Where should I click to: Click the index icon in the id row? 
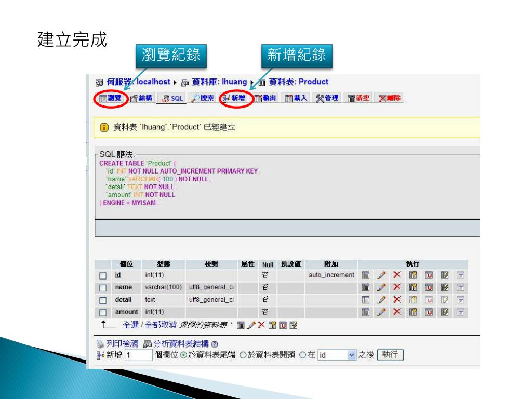(445, 275)
